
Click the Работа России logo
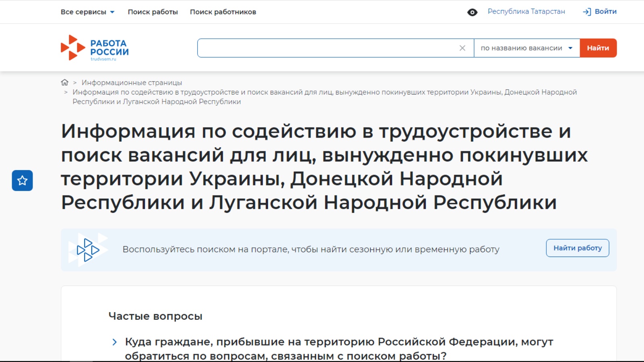tap(95, 48)
